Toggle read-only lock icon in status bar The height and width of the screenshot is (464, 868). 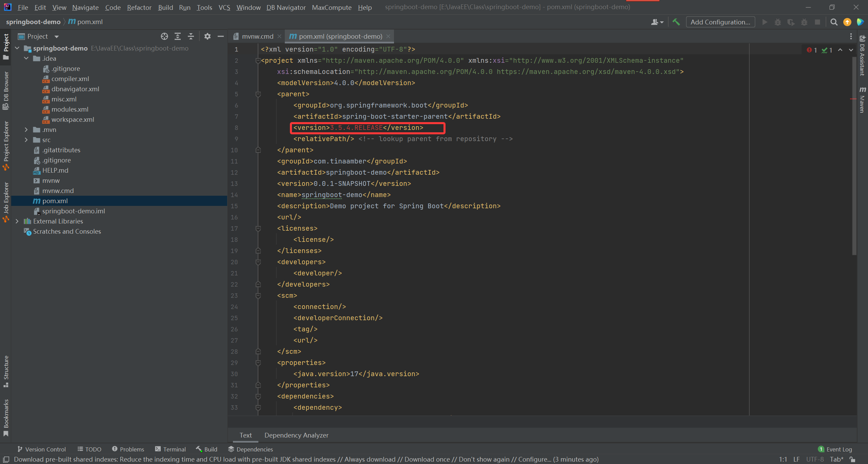click(852, 459)
